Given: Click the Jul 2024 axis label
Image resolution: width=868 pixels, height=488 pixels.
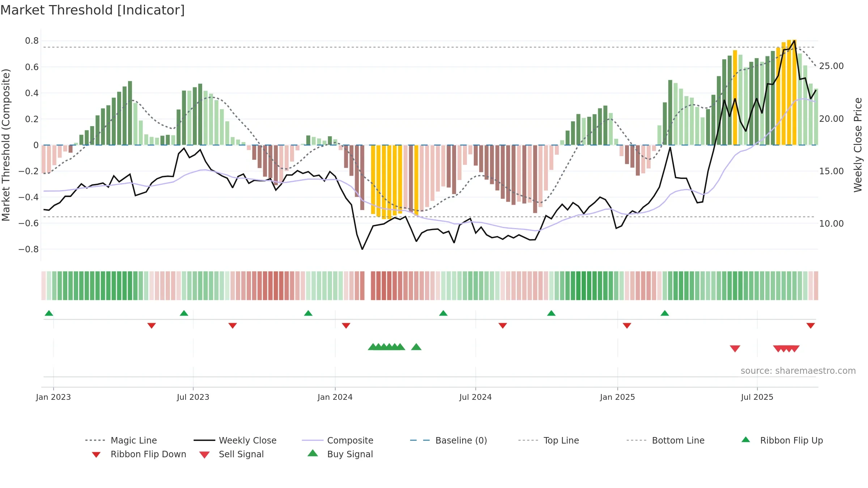Looking at the screenshot, I should pos(476,397).
